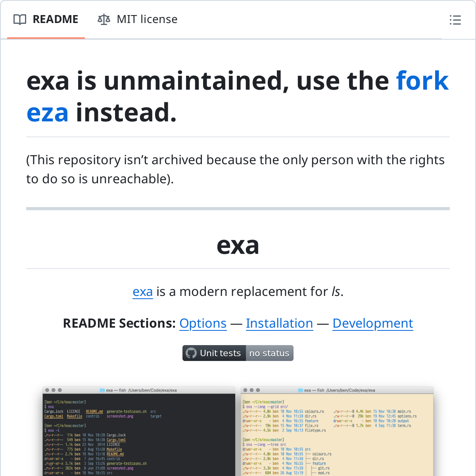The width and height of the screenshot is (476, 476).
Task: Open the Development section link
Action: [x=372, y=323]
